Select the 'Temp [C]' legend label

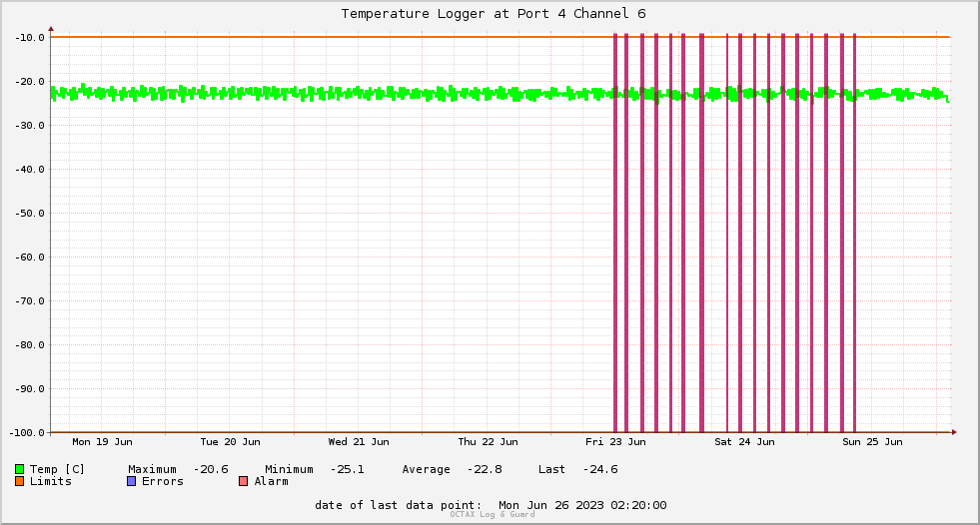click(57, 469)
